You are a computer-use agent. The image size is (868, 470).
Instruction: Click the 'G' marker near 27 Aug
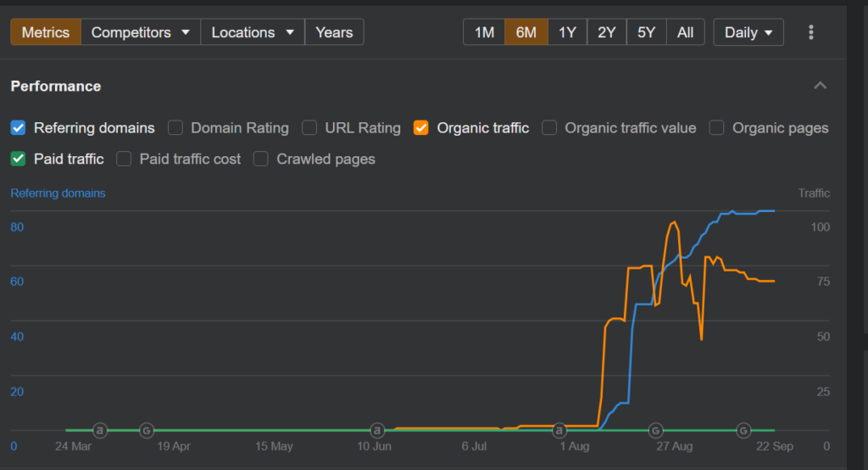pos(655,430)
